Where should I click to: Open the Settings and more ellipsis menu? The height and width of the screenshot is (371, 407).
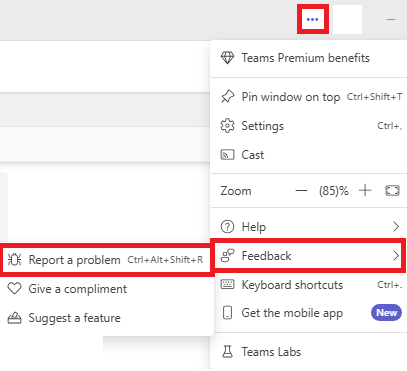point(312,19)
